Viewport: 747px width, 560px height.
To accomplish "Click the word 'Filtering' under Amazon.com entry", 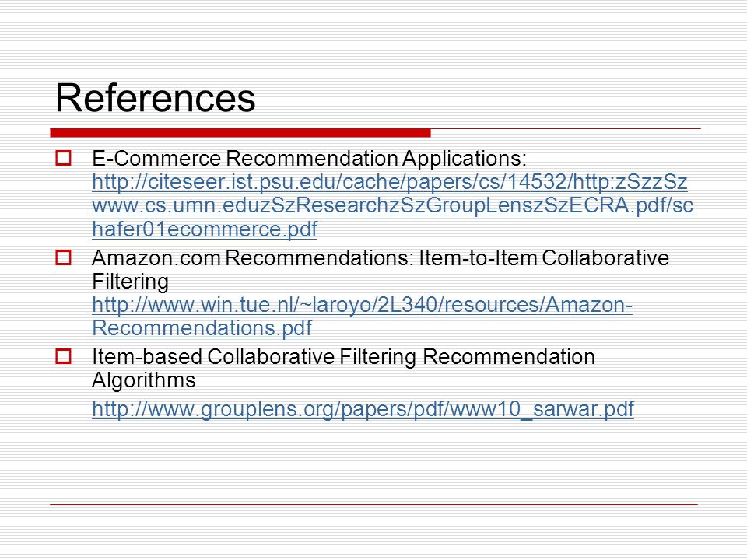I will (130, 282).
